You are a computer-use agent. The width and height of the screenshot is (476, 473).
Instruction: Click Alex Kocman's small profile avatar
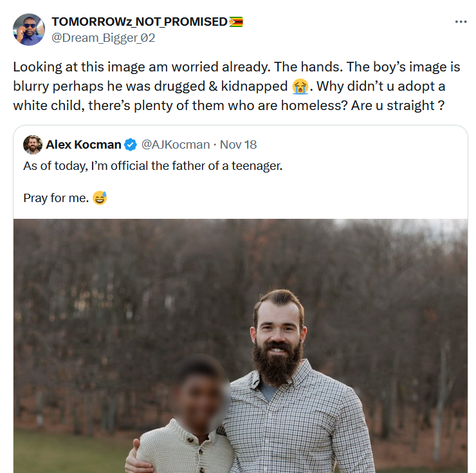click(33, 144)
